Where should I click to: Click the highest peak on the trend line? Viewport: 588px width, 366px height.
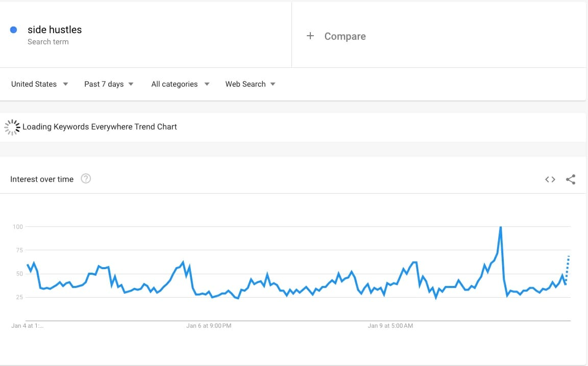coord(501,227)
